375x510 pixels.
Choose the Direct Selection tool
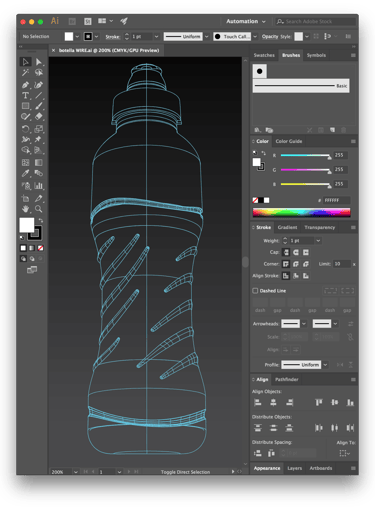39,62
